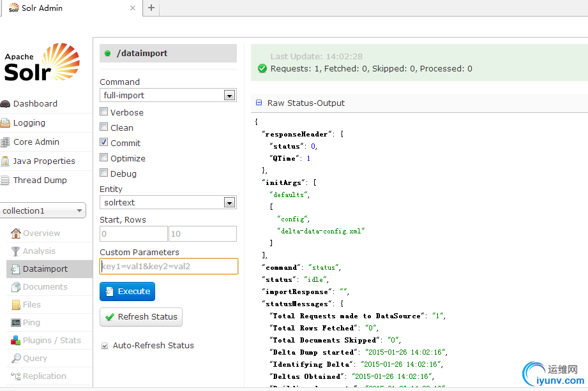Click the green status dot beside /dataimport
This screenshot has width=588, height=391.
coord(108,54)
